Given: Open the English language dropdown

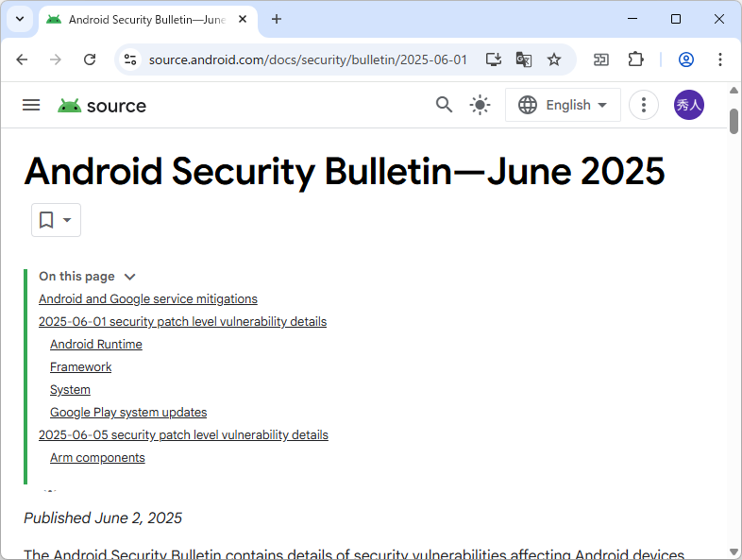Looking at the screenshot, I should point(564,105).
